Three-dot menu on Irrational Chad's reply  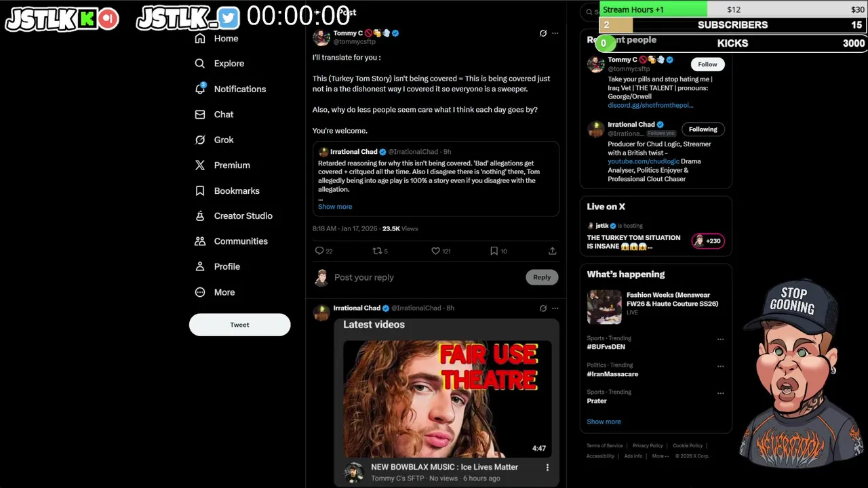[555, 308]
